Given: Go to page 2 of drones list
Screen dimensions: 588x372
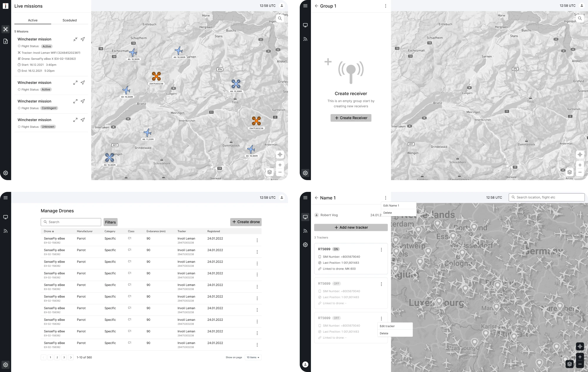Looking at the screenshot, I should click(57, 357).
